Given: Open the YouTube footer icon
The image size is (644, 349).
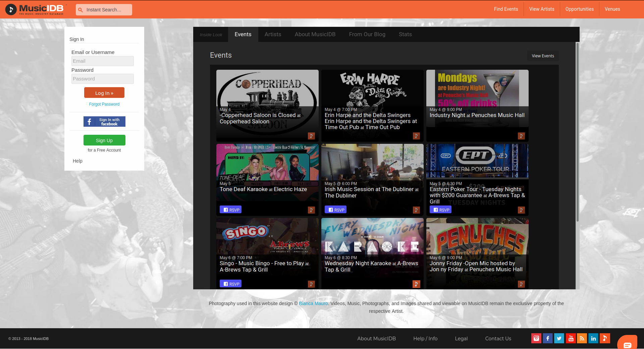Looking at the screenshot, I should tap(571, 338).
